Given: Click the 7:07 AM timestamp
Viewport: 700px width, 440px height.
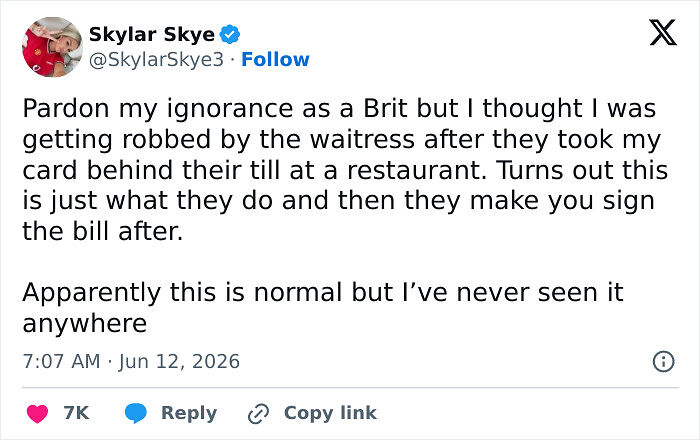Looking at the screenshot, I should tap(62, 361).
